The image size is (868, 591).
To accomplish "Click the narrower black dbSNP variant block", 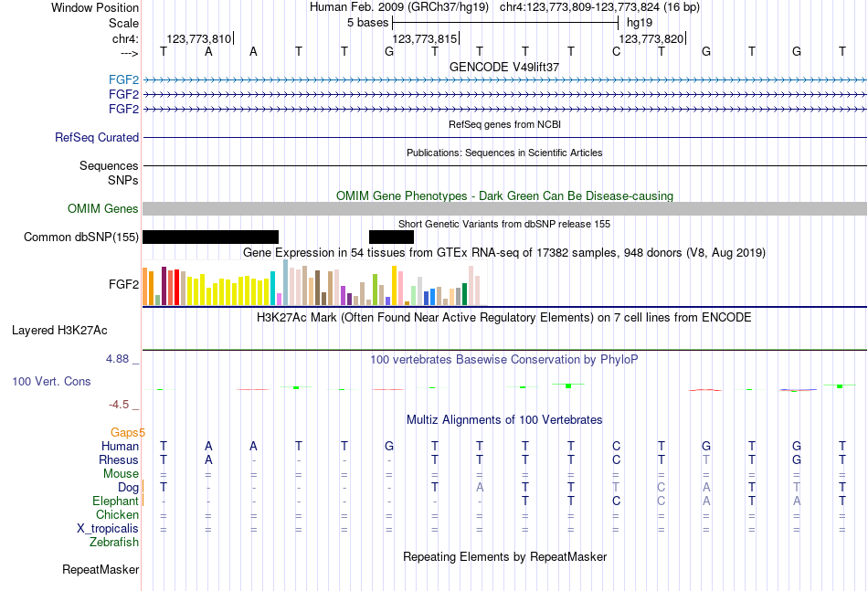I will point(391,237).
